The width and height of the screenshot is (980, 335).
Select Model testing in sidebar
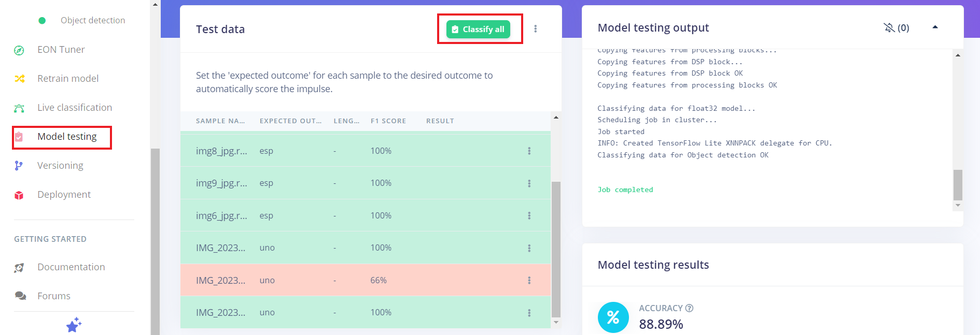click(x=67, y=137)
